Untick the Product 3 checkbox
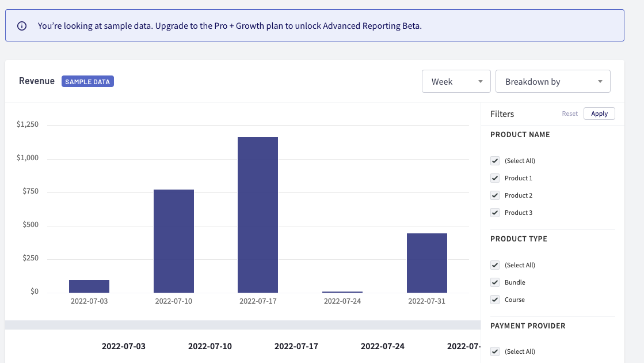The width and height of the screenshot is (644, 363). [x=495, y=213]
